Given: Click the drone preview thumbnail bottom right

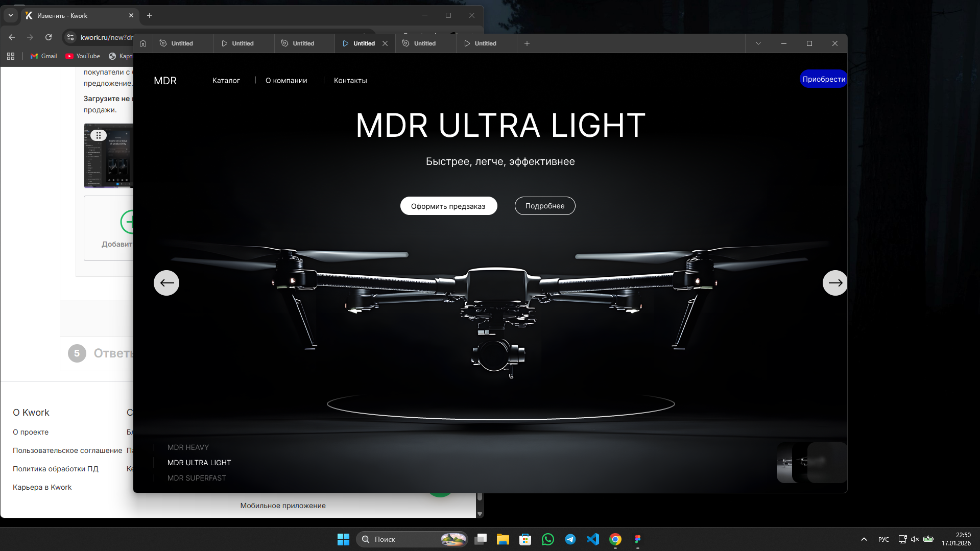Looking at the screenshot, I should coord(811,463).
